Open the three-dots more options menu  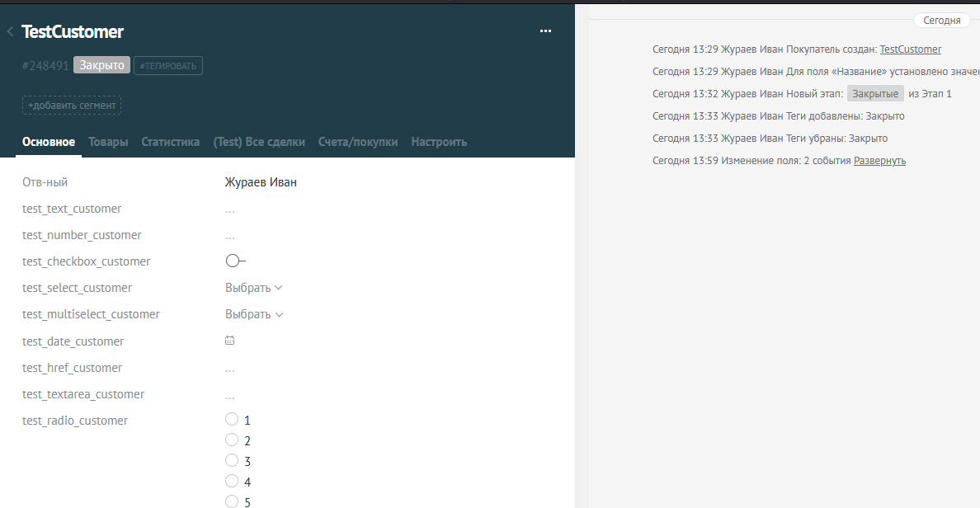pos(545,31)
